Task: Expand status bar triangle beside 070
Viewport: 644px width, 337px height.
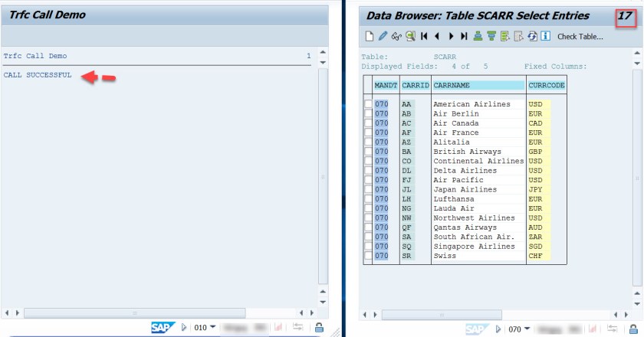Action: pos(498,329)
